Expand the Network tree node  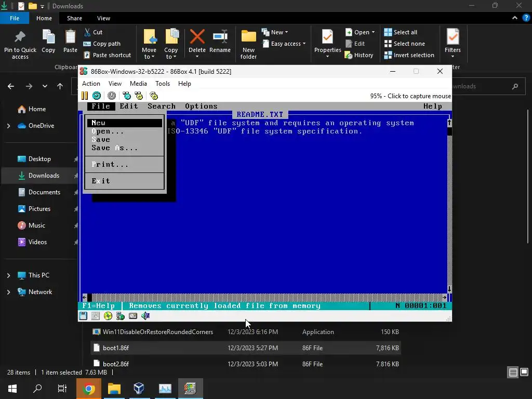coord(8,292)
